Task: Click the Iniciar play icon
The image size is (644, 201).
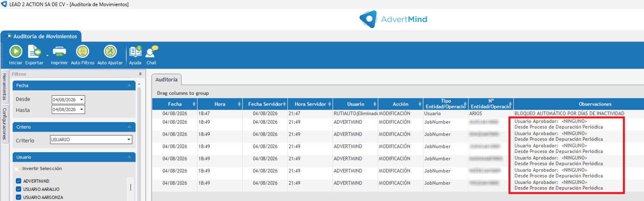Action: 16,52
